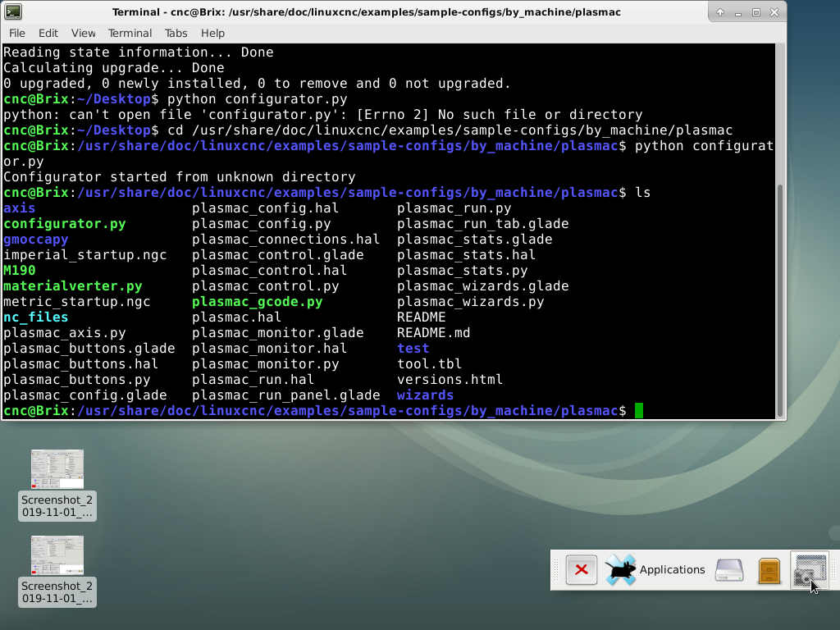Maximize the Terminal window
The image size is (840, 630).
(x=756, y=12)
